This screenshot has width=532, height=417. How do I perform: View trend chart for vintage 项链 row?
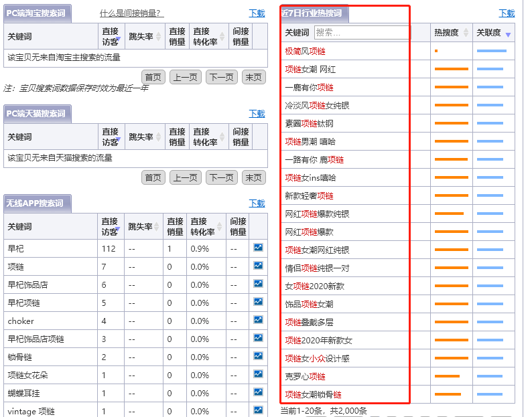point(258,410)
